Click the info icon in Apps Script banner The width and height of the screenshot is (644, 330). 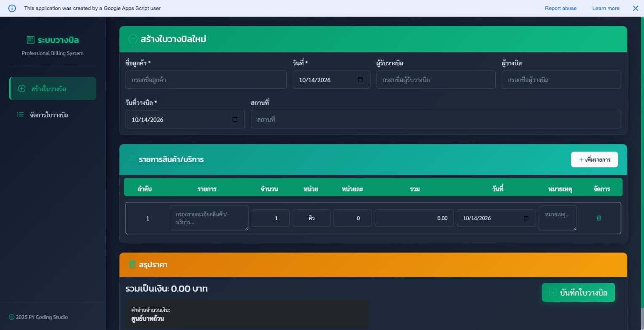(12, 8)
